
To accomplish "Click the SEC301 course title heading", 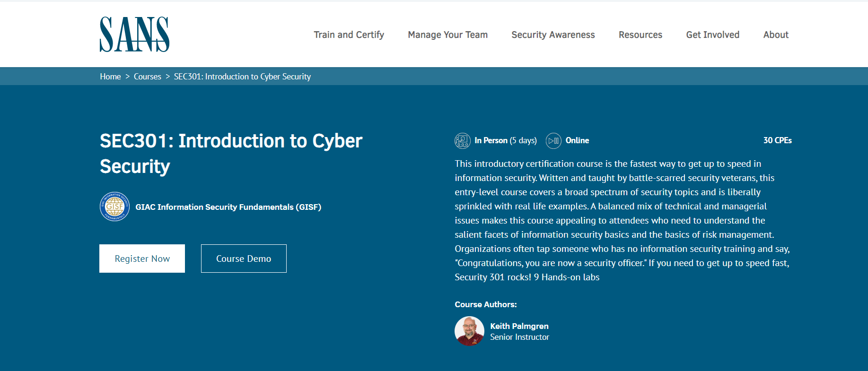I will click(x=231, y=154).
